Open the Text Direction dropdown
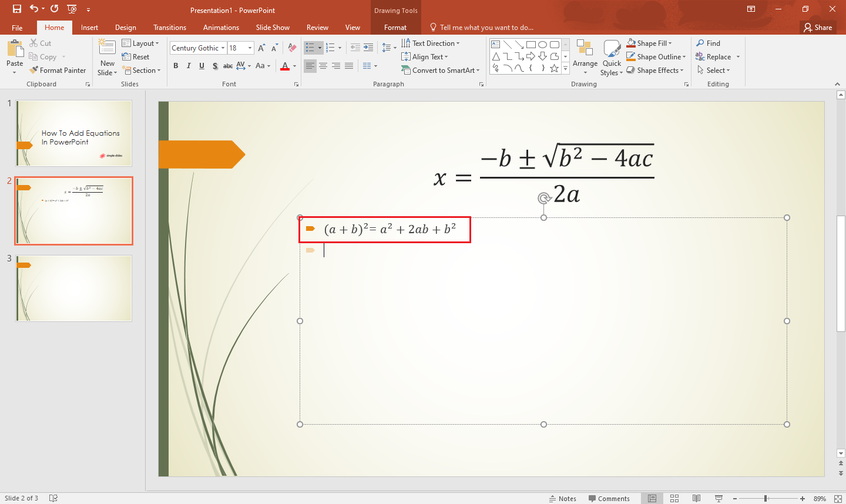Screen dimensions: 846x504 431,43
